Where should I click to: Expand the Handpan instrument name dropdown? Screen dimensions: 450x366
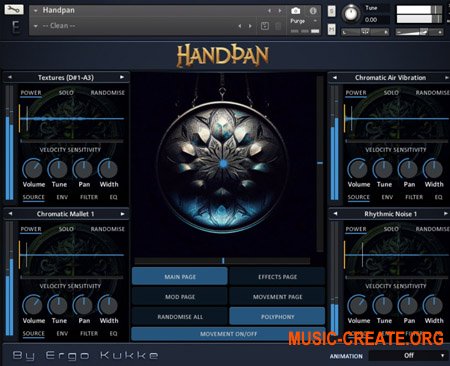click(35, 11)
